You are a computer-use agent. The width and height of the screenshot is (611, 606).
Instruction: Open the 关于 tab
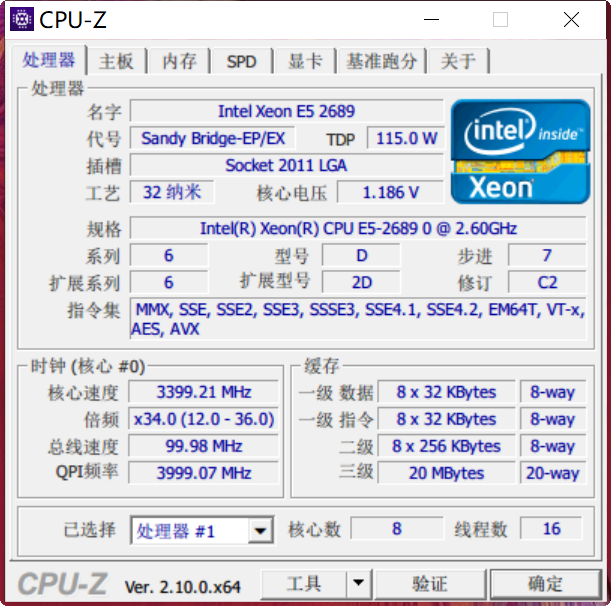click(x=458, y=61)
